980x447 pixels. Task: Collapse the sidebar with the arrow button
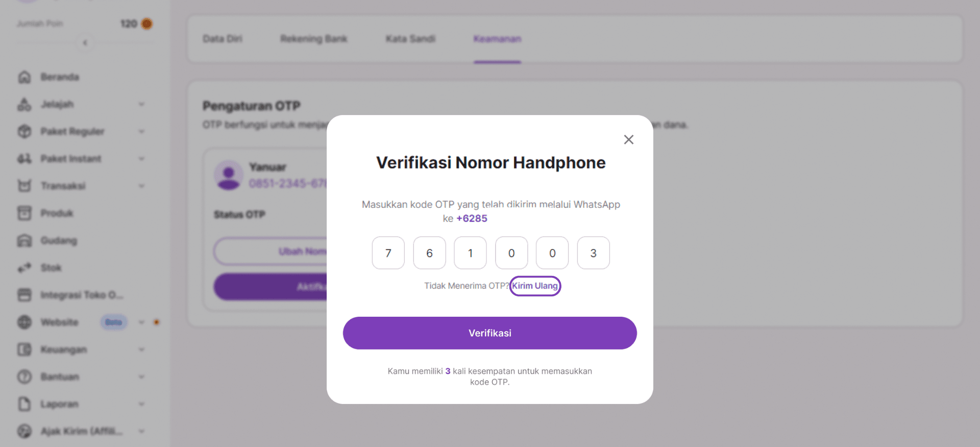coord(85,42)
